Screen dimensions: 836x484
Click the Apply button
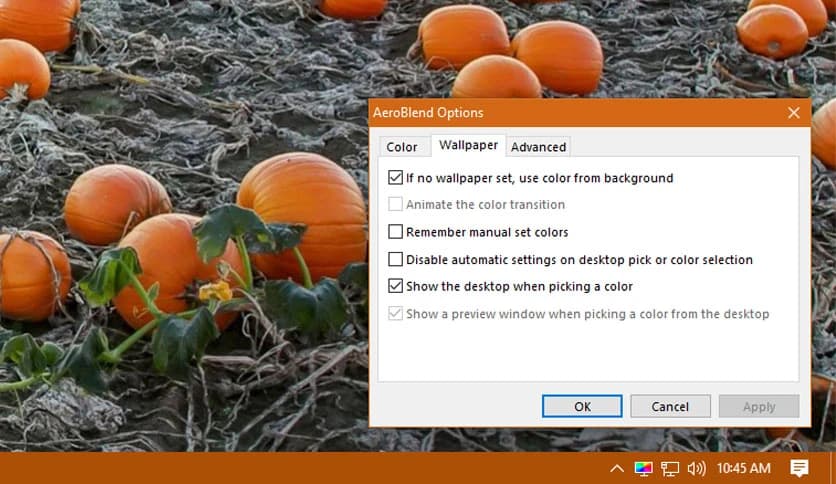[759, 406]
